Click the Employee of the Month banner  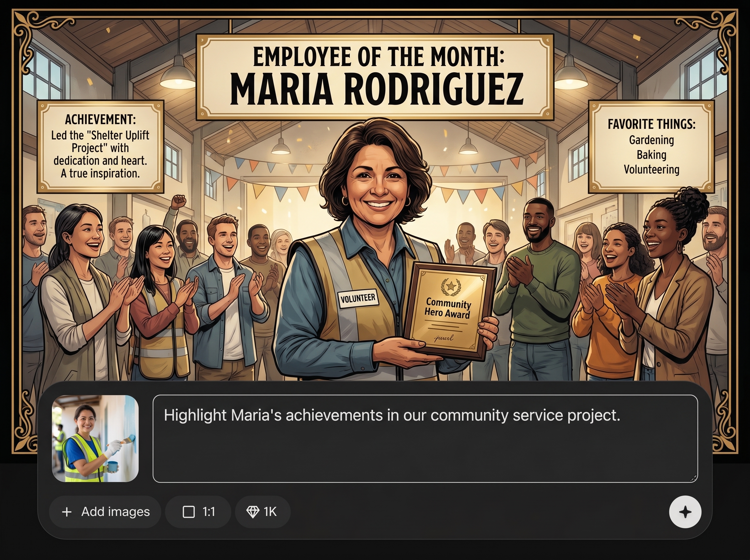pyautogui.click(x=375, y=77)
